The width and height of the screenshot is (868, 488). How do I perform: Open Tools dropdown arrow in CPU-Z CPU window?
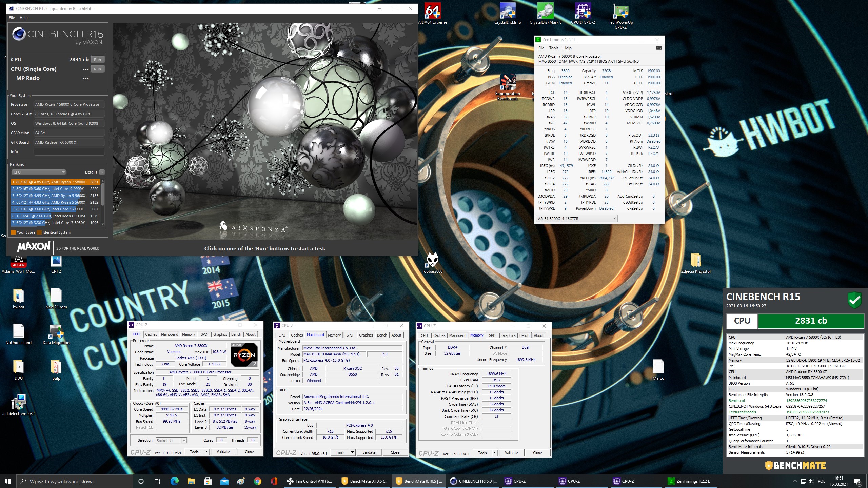click(x=206, y=452)
